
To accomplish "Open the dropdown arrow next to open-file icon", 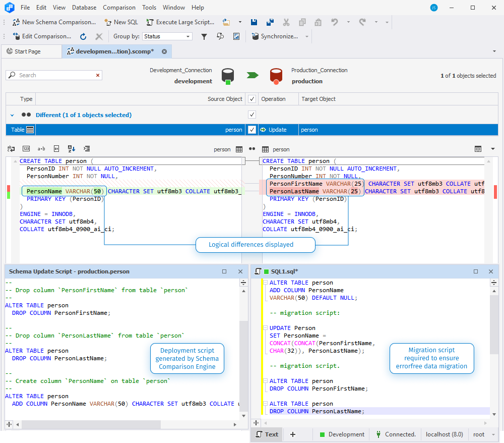I will [240, 22].
